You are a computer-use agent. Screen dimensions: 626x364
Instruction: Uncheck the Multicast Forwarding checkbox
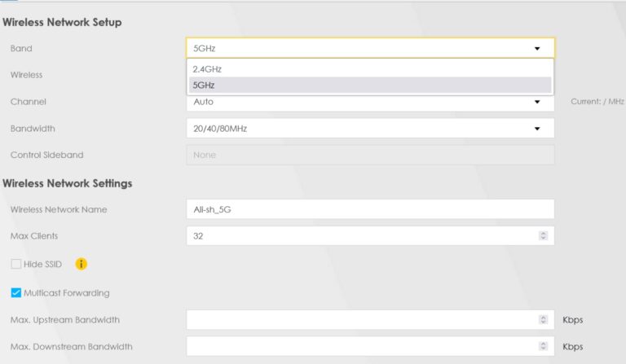click(x=16, y=292)
